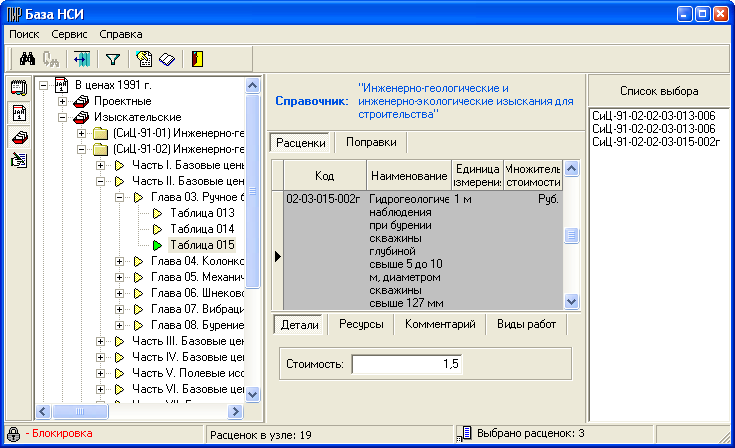
Task: Click the binoculars search icon
Action: click(x=28, y=59)
